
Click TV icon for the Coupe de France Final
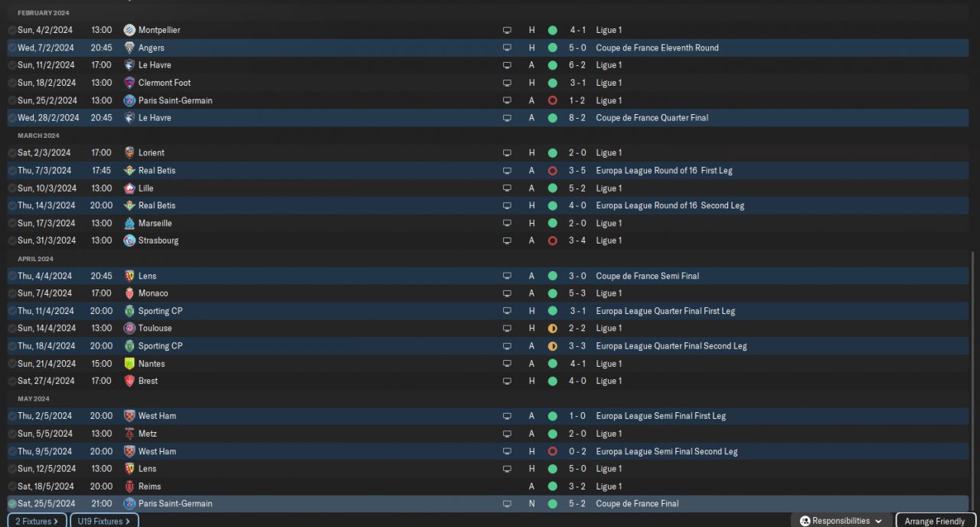506,504
